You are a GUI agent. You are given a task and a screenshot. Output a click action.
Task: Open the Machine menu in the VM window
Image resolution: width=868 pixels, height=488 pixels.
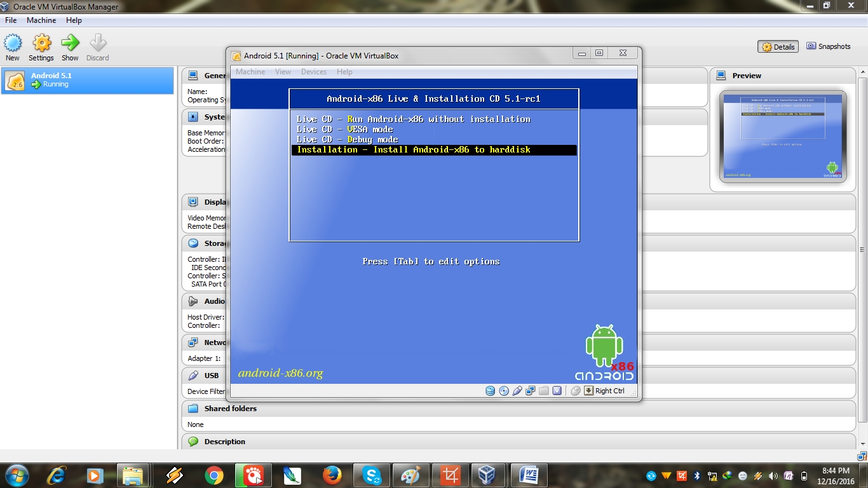[x=250, y=72]
